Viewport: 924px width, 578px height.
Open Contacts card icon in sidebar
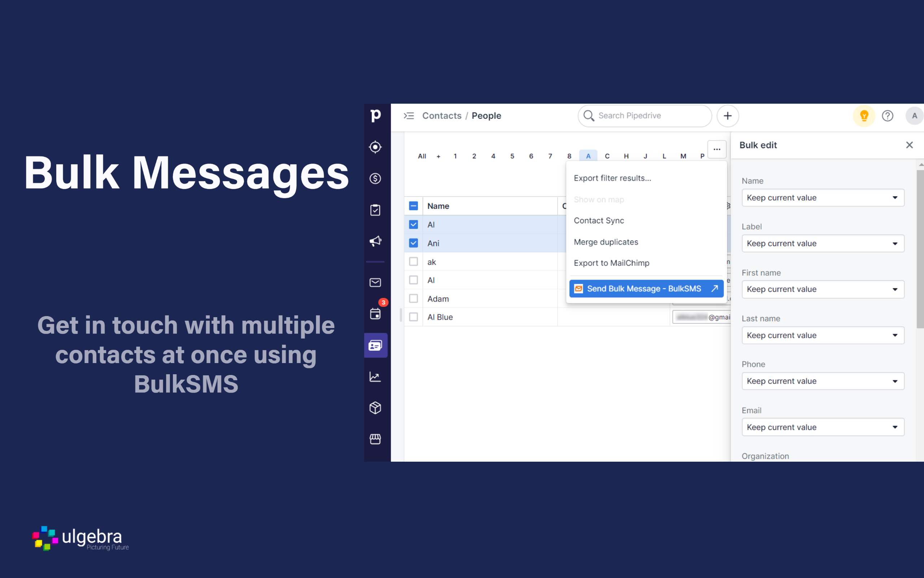pos(376,345)
